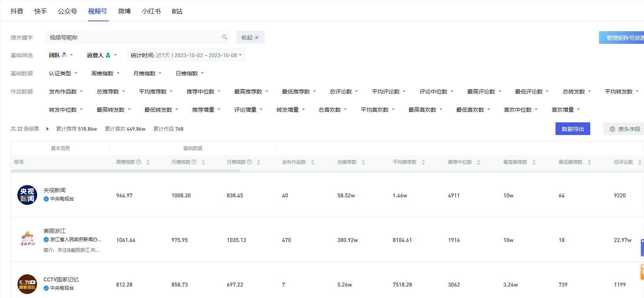Open the 美丽浙江 account name link
The image size is (644, 298).
(x=55, y=231)
